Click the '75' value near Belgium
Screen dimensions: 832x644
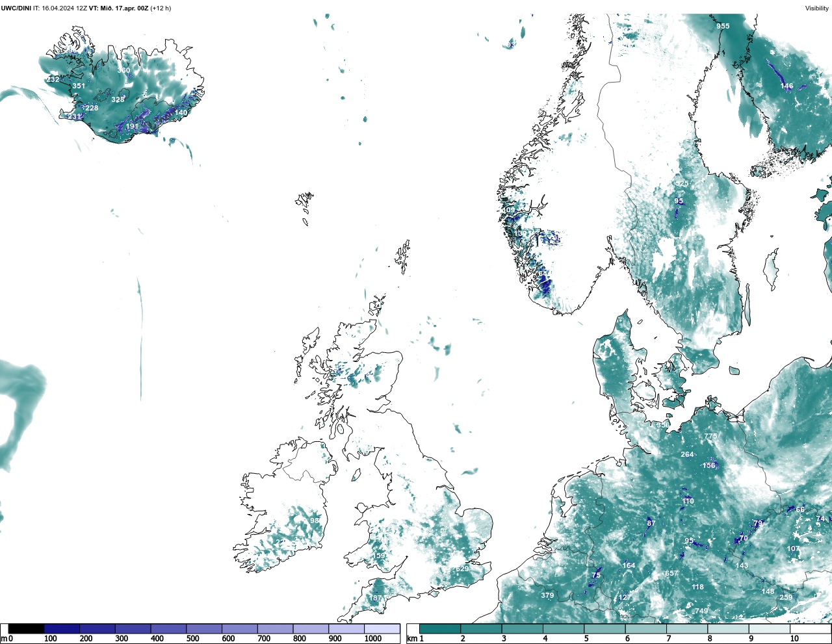(597, 576)
